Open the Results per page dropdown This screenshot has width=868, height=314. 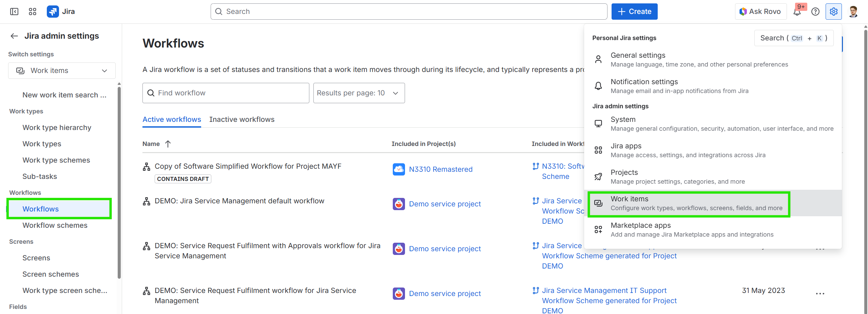click(x=359, y=93)
